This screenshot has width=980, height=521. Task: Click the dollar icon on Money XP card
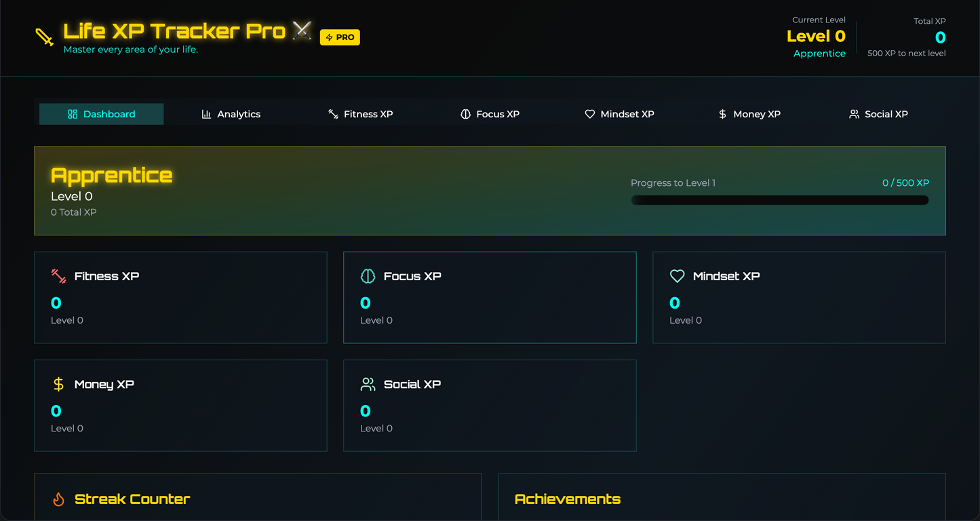click(x=58, y=384)
